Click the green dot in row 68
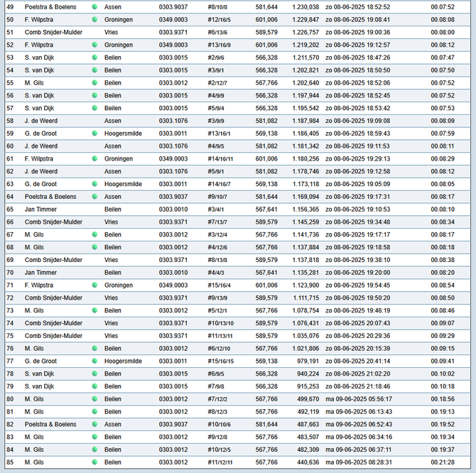The image size is (476, 473). [94, 247]
